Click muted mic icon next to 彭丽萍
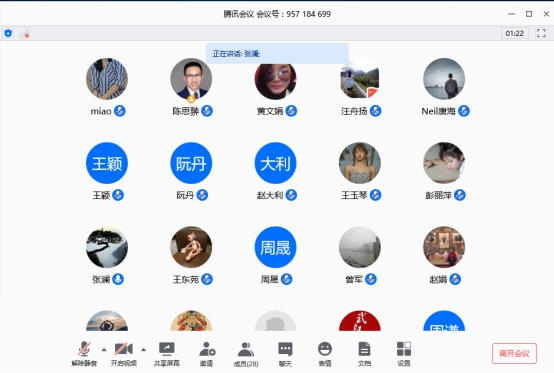This screenshot has width=554, height=373. (x=460, y=195)
